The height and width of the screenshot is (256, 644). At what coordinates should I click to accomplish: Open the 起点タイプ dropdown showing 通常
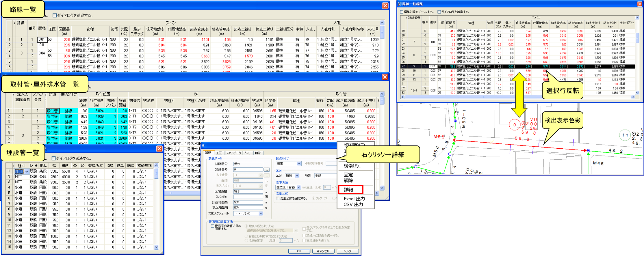point(299,164)
